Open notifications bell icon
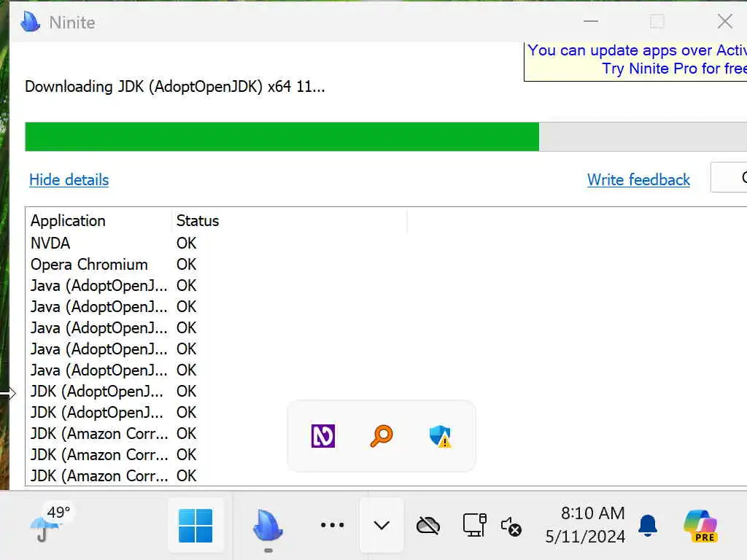Viewport: 747px width, 560px height. [x=648, y=525]
